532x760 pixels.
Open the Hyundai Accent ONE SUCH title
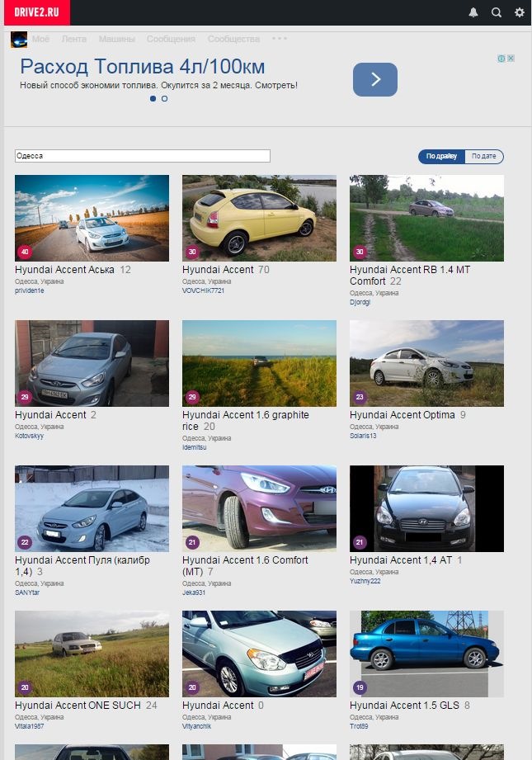click(x=78, y=706)
